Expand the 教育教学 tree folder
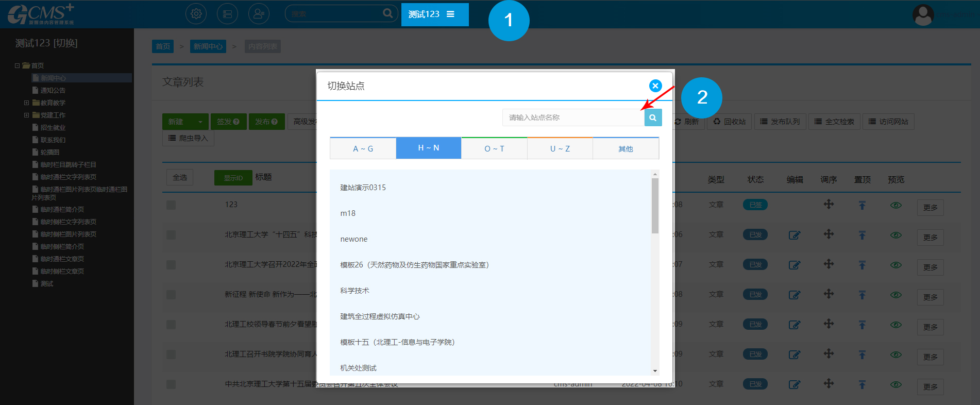This screenshot has height=405, width=980. click(27, 103)
